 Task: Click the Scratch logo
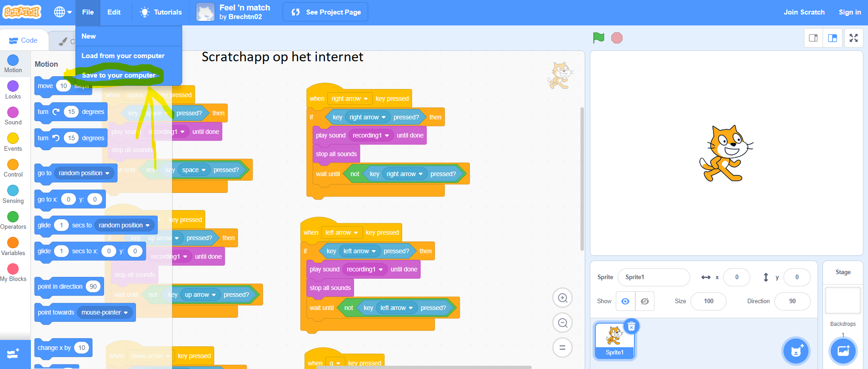click(22, 12)
